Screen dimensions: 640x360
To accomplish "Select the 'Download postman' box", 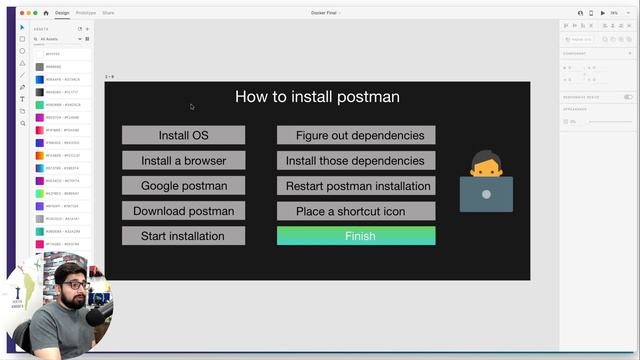I will pos(184,211).
